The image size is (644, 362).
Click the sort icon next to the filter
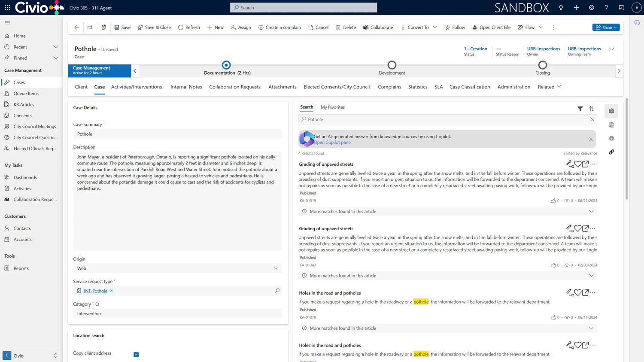point(592,109)
